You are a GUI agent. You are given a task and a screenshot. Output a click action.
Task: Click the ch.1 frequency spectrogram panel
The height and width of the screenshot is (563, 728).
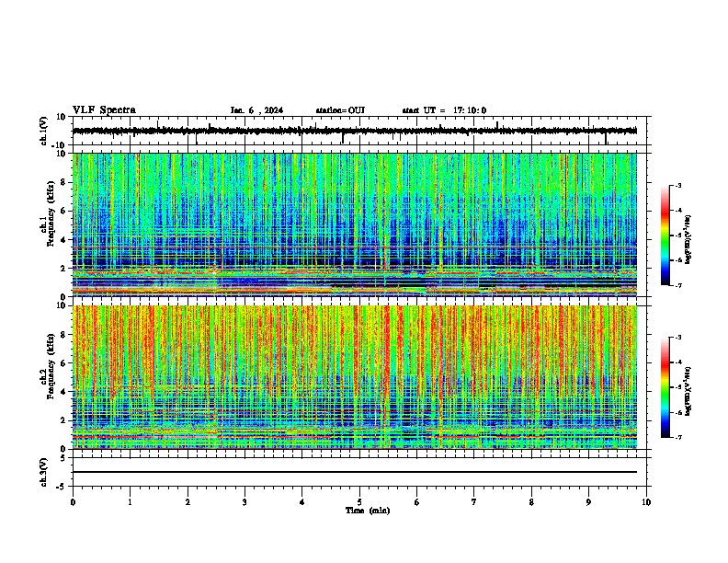pos(355,224)
